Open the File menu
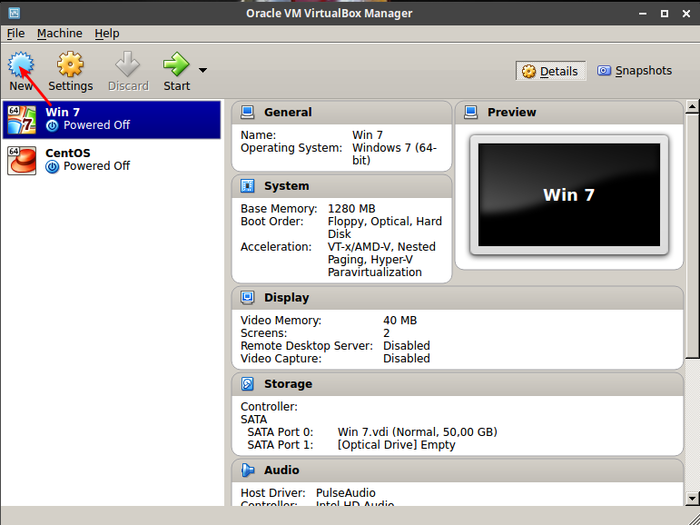 pos(16,33)
